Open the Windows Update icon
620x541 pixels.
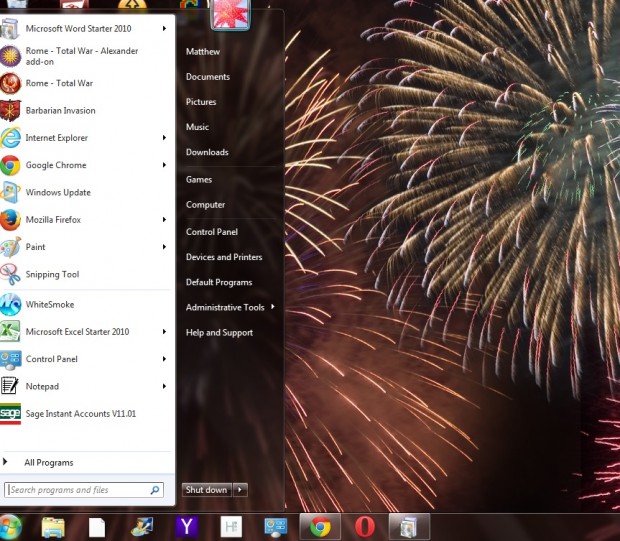[x=10, y=193]
